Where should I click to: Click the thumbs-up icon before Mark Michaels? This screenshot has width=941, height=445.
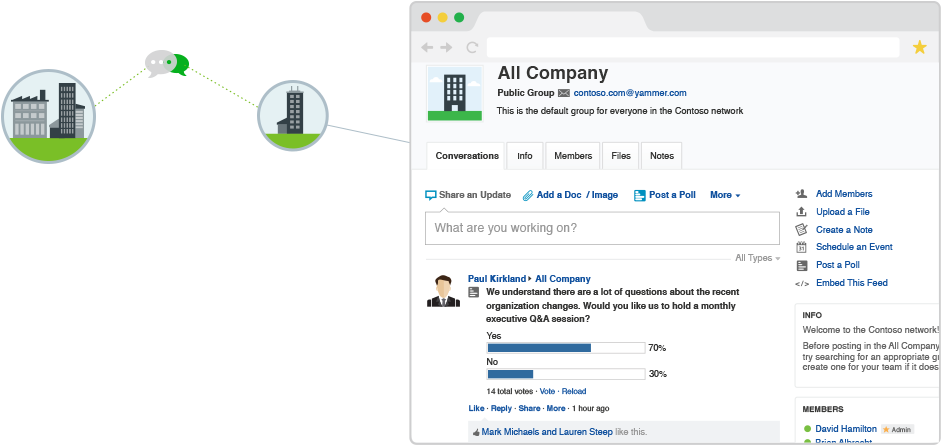tap(477, 432)
